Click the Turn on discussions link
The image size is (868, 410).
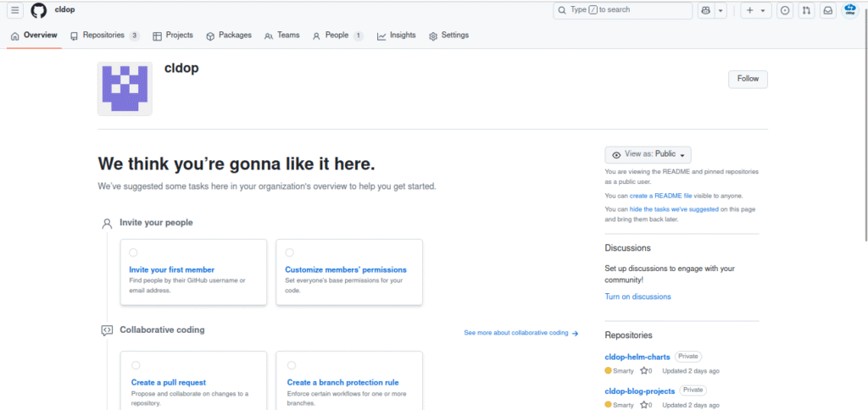(637, 296)
